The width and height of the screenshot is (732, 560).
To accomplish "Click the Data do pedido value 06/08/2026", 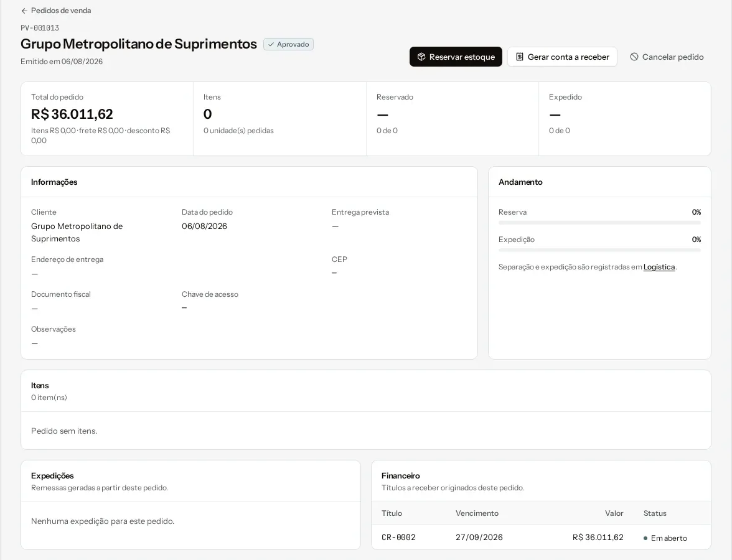I will pyautogui.click(x=204, y=226).
